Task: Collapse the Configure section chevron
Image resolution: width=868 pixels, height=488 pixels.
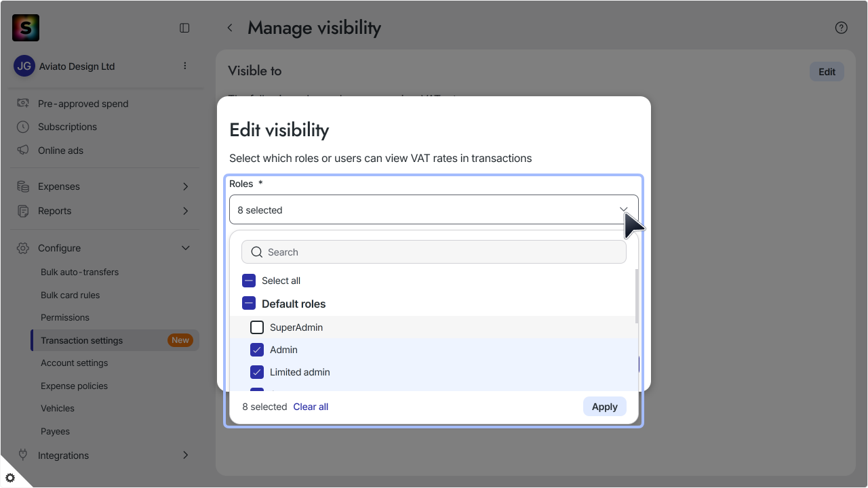Action: [x=186, y=248]
